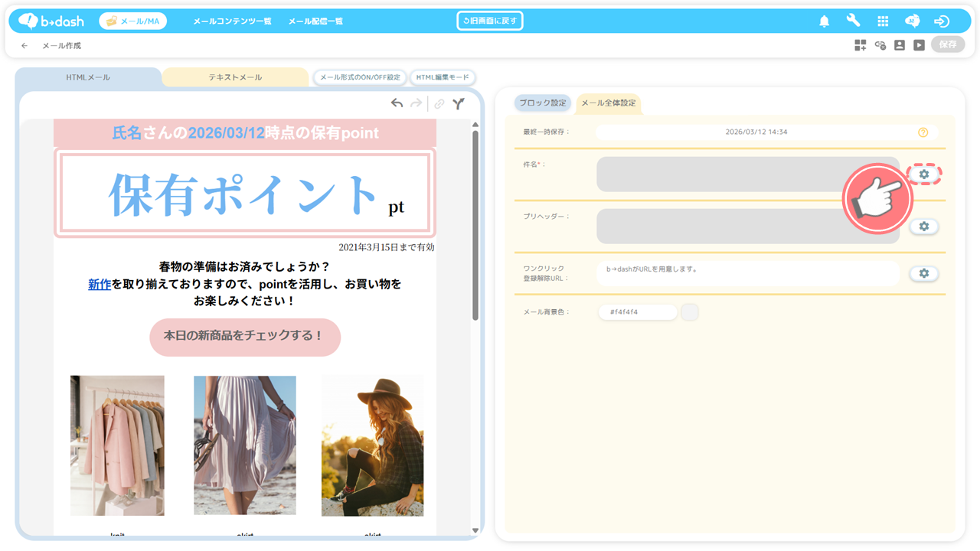Screen dimensions: 980x551
Task: Click the logout arrow icon
Action: [942, 21]
